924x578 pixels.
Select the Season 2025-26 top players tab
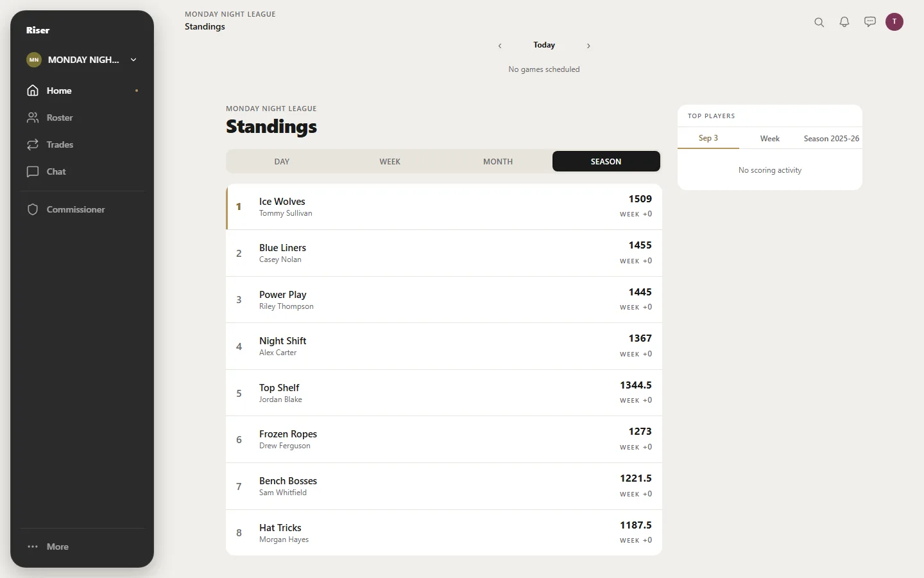832,138
